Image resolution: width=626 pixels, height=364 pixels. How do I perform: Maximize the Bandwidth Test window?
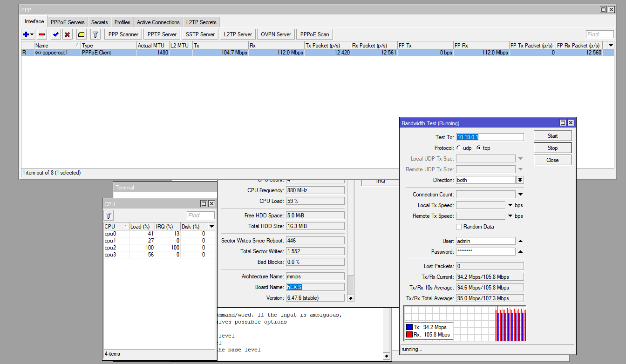click(563, 123)
